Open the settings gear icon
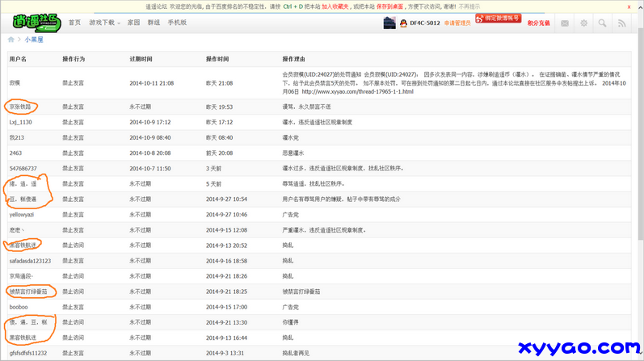 (583, 23)
